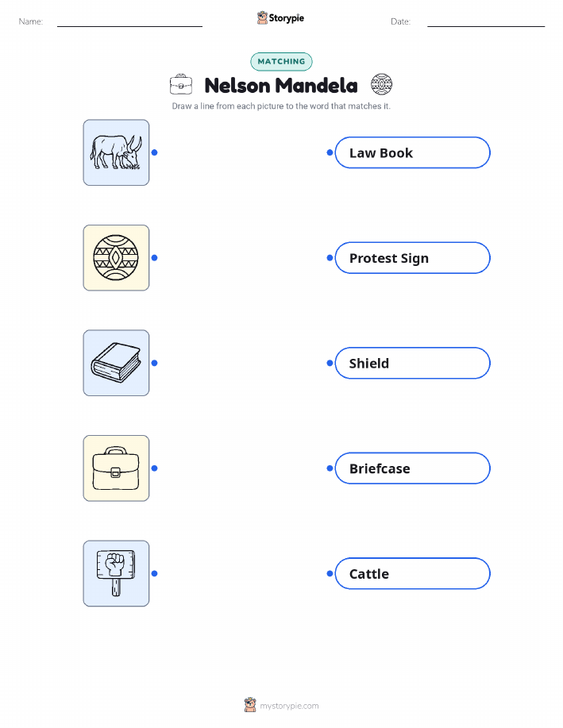The height and width of the screenshot is (728, 563).
Task: Click the Storypie bear logo at top
Action: coord(263,17)
